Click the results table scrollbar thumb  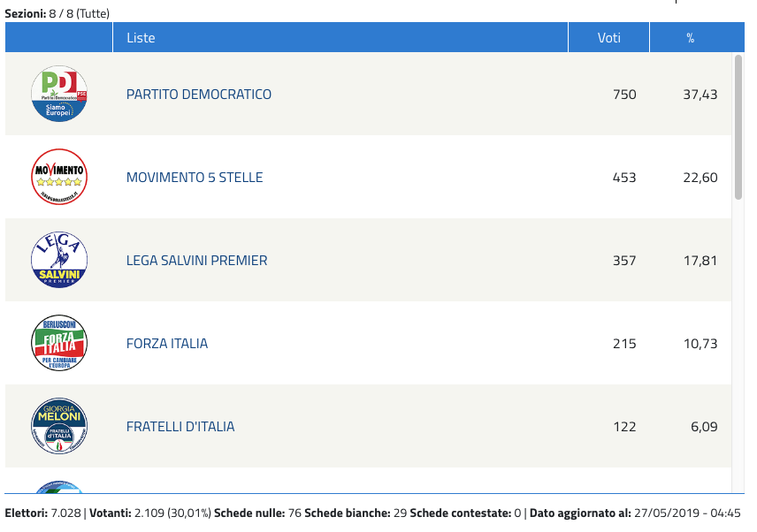tap(738, 127)
